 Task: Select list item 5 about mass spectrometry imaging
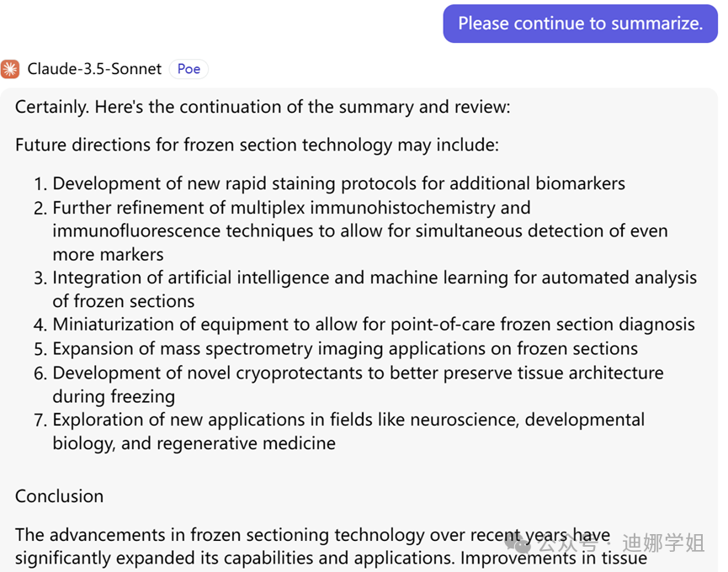click(x=345, y=348)
